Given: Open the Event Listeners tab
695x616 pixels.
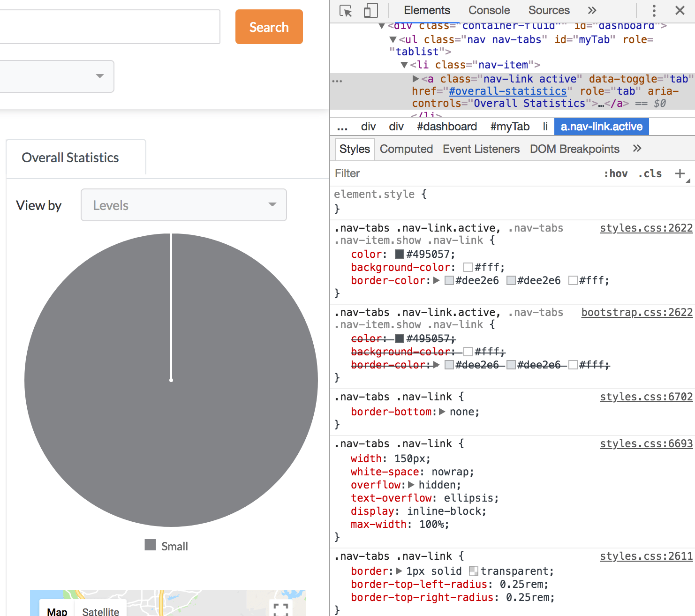Looking at the screenshot, I should (x=481, y=149).
